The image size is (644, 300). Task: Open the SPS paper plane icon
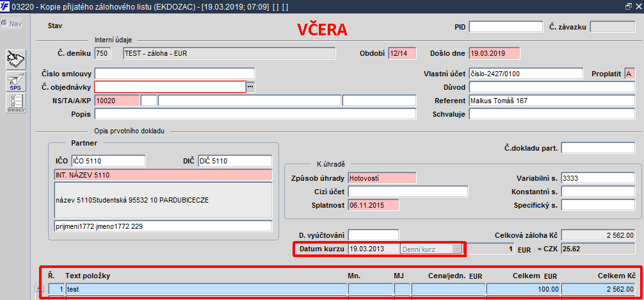tap(15, 81)
